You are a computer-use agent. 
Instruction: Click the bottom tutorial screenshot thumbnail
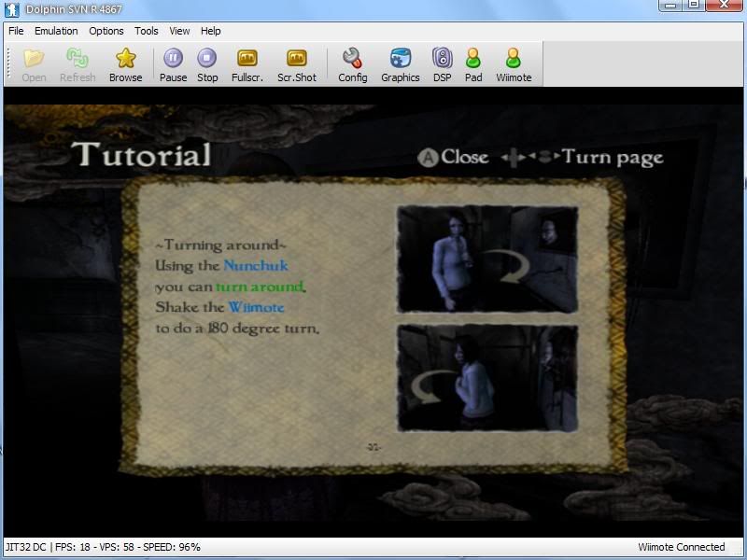(487, 378)
